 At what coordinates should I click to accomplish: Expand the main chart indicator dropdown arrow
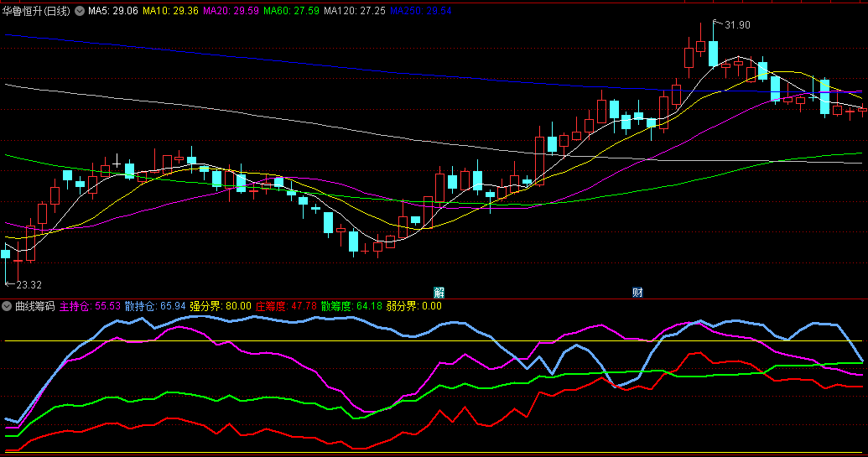pos(80,11)
